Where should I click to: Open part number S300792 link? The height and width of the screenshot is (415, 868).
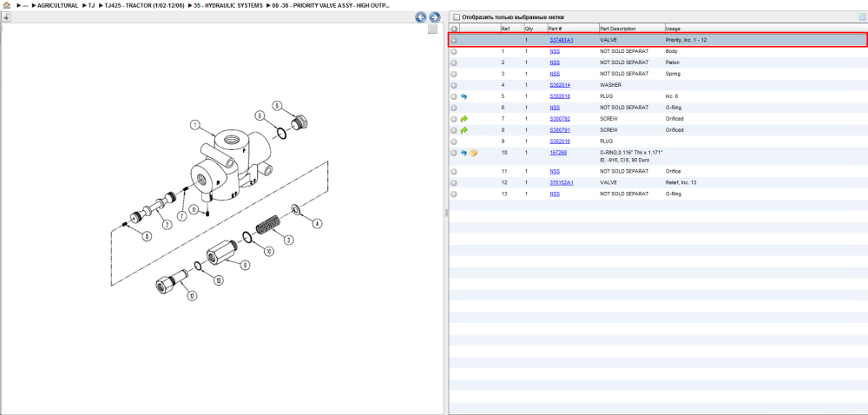560,119
